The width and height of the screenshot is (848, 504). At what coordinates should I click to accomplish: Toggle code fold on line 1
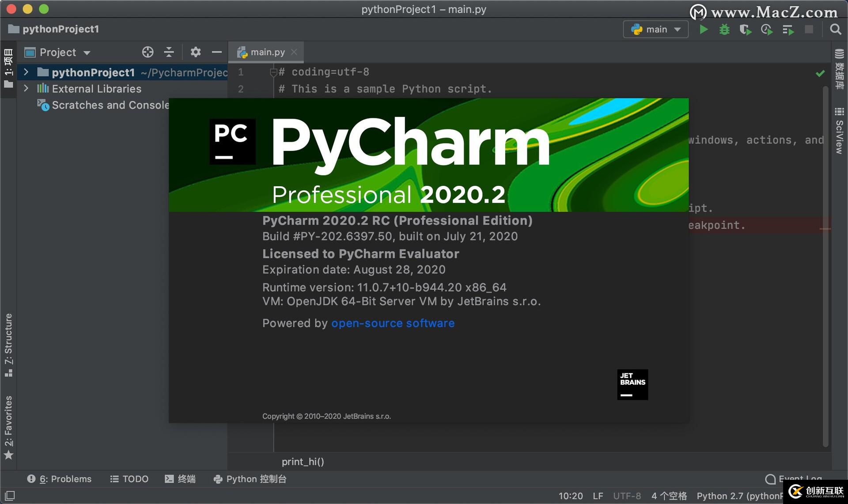point(273,72)
